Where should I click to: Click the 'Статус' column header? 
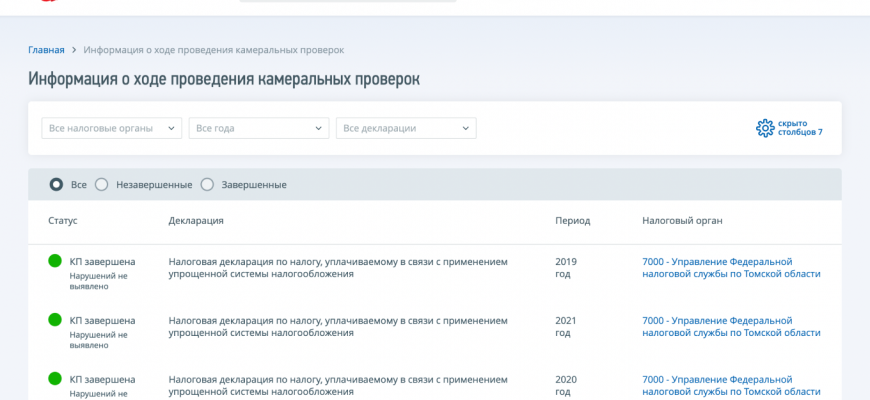click(62, 220)
